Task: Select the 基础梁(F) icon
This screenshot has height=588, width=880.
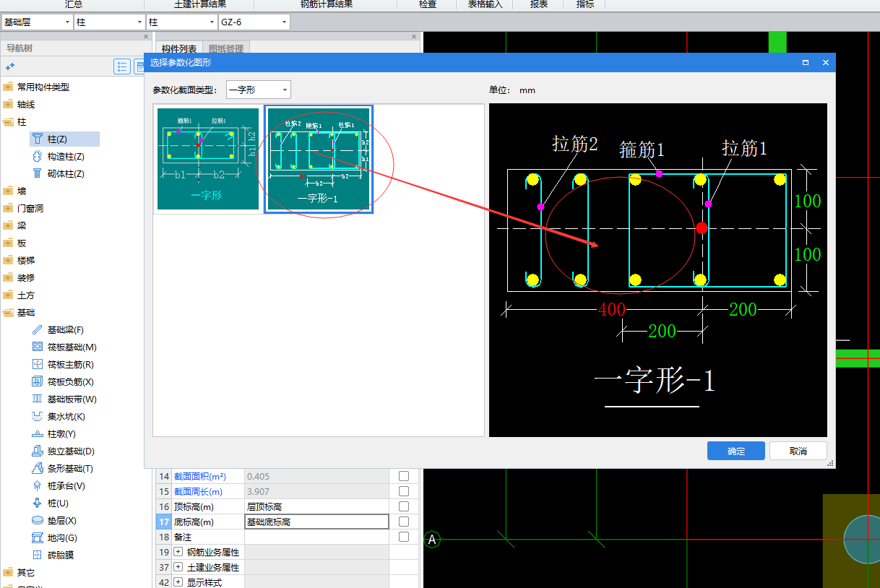Action: point(38,330)
